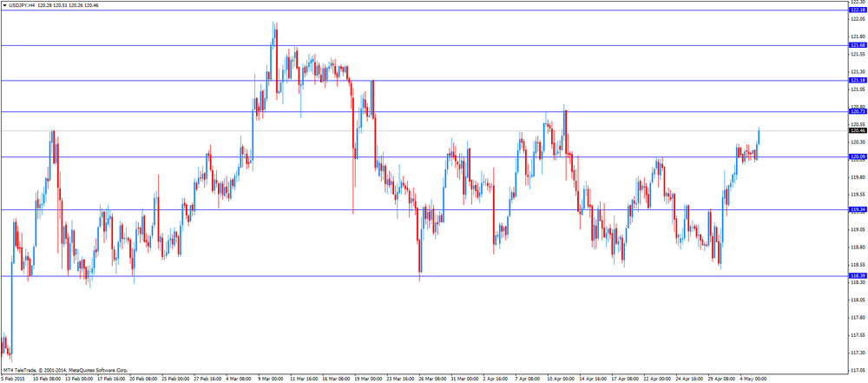Click the 119.80 price scale value
Image resolution: width=868 pixels, height=383 pixels.
pyautogui.click(x=858, y=177)
